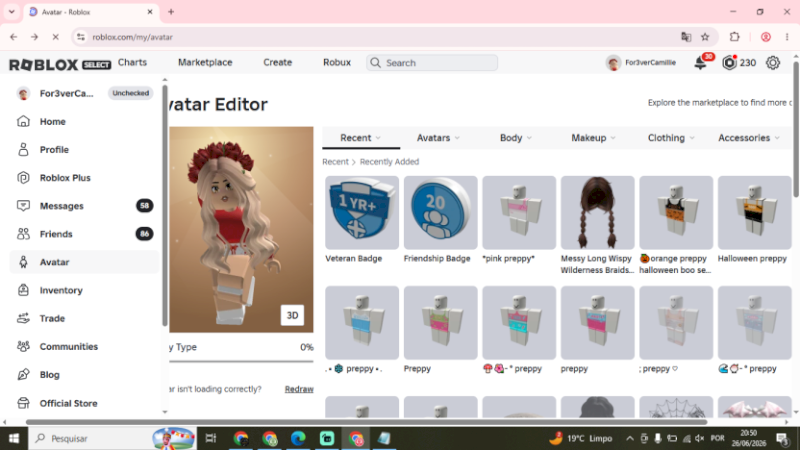Open the Communities sidebar icon
This screenshot has width=800, height=450.
(23, 346)
